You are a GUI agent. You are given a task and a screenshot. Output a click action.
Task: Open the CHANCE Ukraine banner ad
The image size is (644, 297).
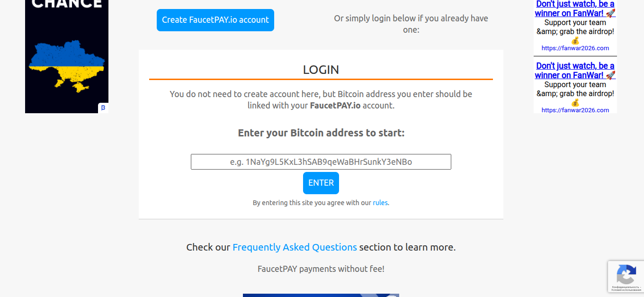pos(66,56)
